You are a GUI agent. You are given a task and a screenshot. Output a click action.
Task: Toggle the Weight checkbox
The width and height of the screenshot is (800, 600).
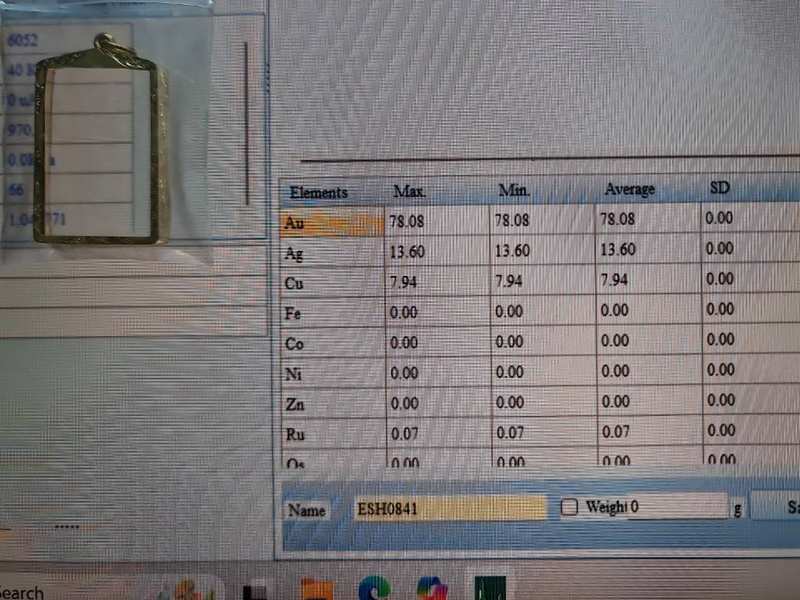tap(569, 507)
